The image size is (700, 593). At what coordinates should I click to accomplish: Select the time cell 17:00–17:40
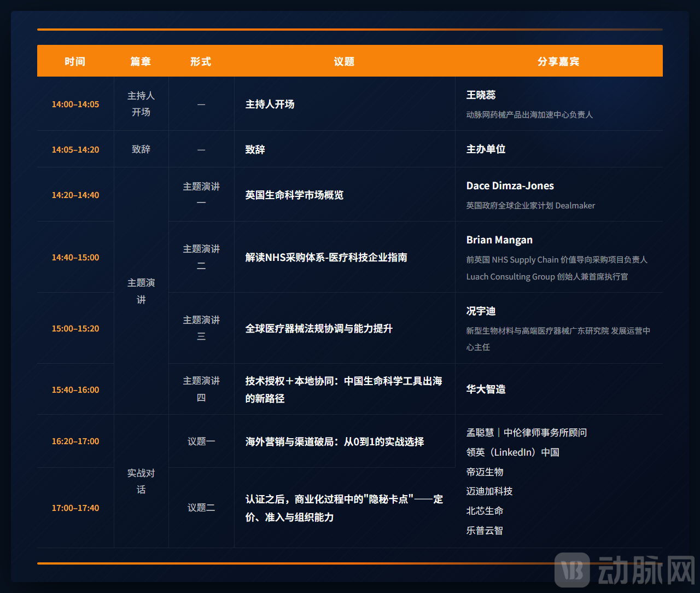(75, 508)
